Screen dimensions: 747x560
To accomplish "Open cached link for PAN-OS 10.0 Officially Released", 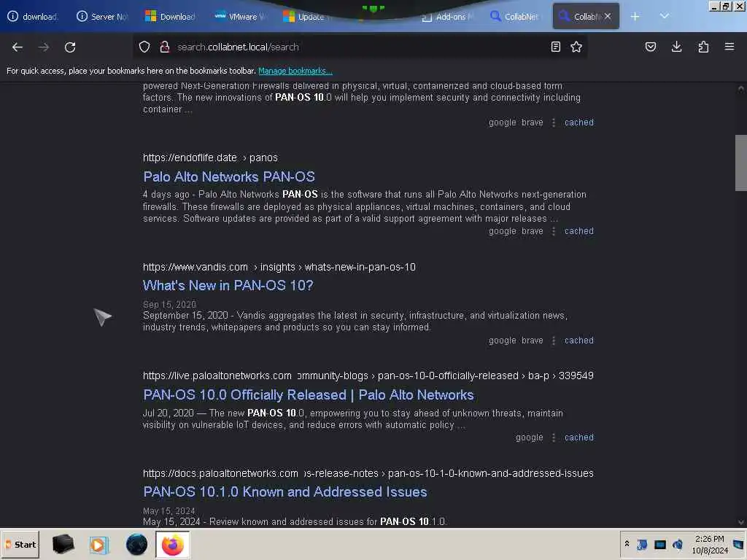I will (579, 437).
